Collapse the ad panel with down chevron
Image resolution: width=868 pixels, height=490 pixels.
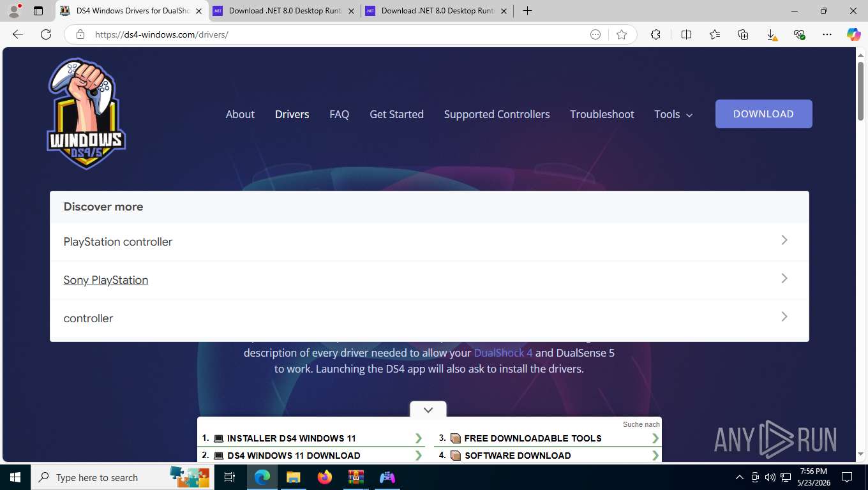[428, 410]
